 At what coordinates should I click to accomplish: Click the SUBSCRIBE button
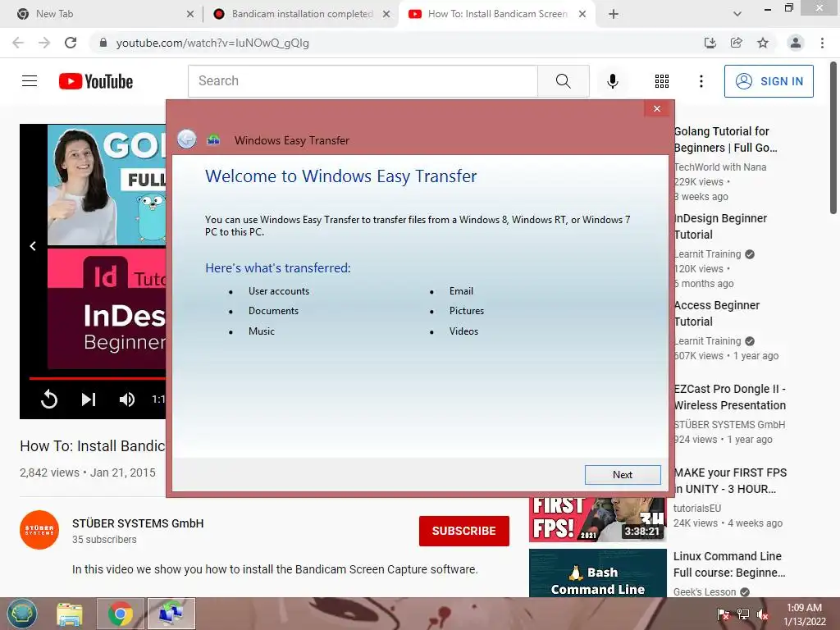pyautogui.click(x=464, y=531)
